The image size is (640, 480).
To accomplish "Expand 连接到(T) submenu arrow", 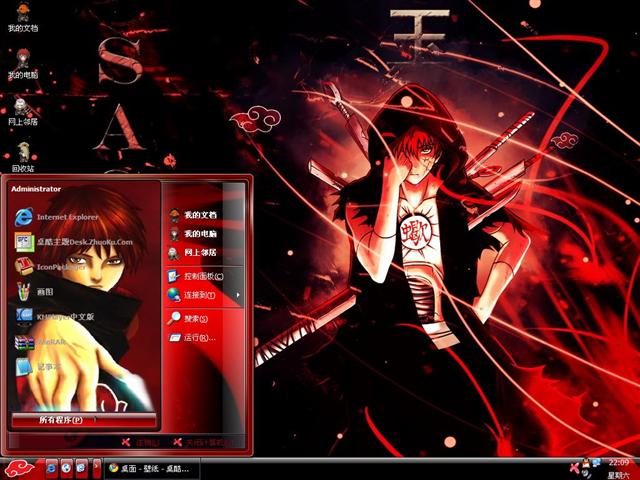I will pos(238,295).
